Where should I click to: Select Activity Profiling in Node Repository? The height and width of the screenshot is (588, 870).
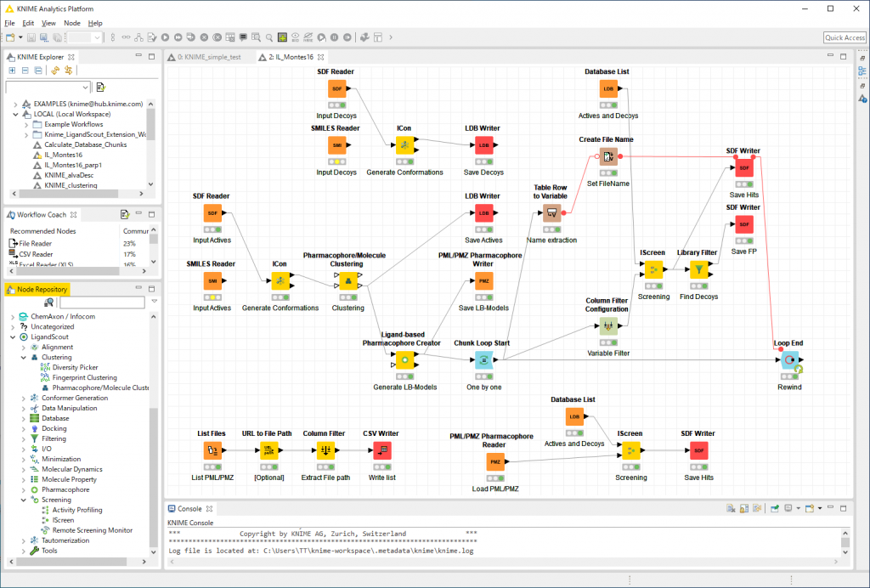(77, 511)
